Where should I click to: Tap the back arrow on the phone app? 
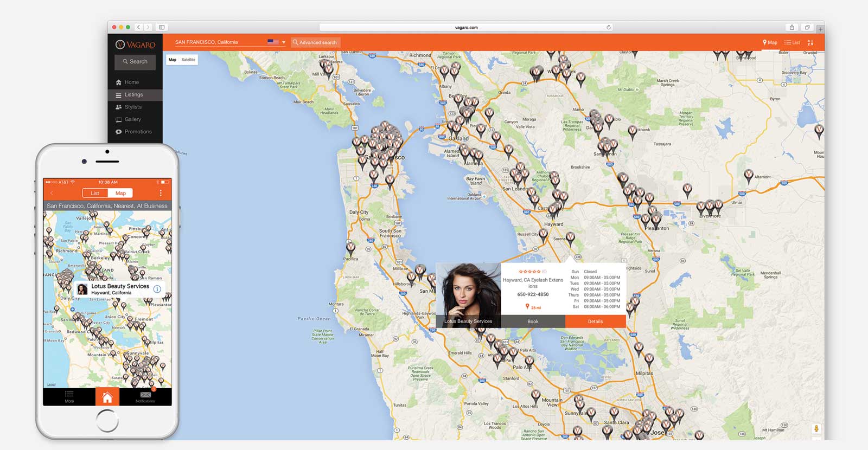(52, 194)
